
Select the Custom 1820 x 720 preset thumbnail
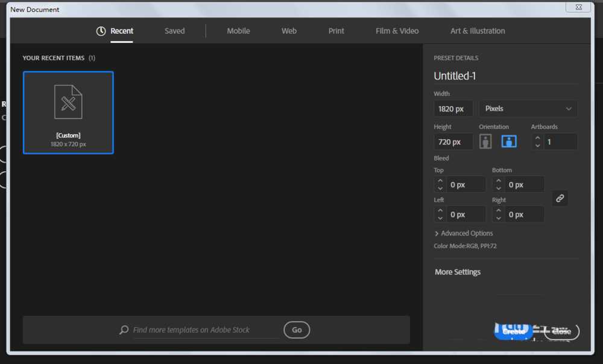click(68, 113)
